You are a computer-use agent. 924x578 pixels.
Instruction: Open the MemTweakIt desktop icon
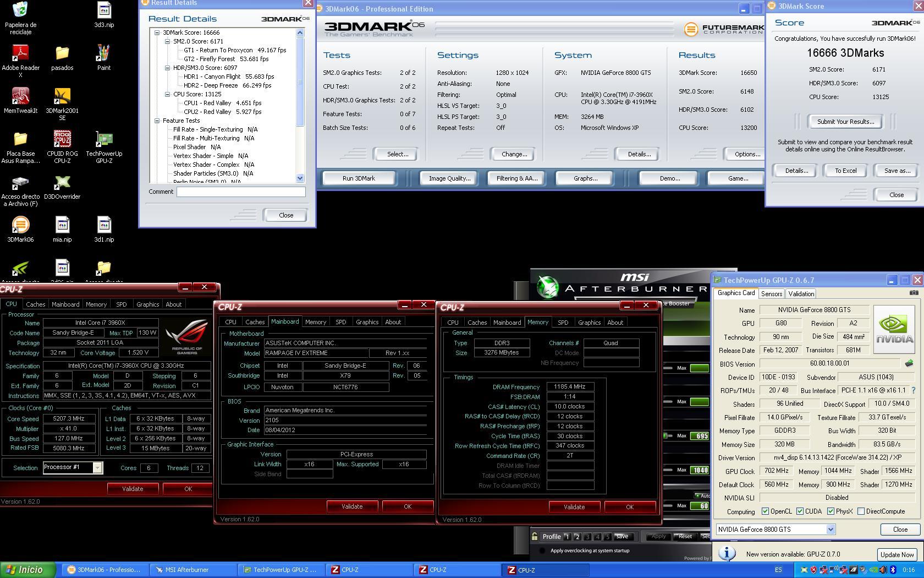tap(20, 101)
